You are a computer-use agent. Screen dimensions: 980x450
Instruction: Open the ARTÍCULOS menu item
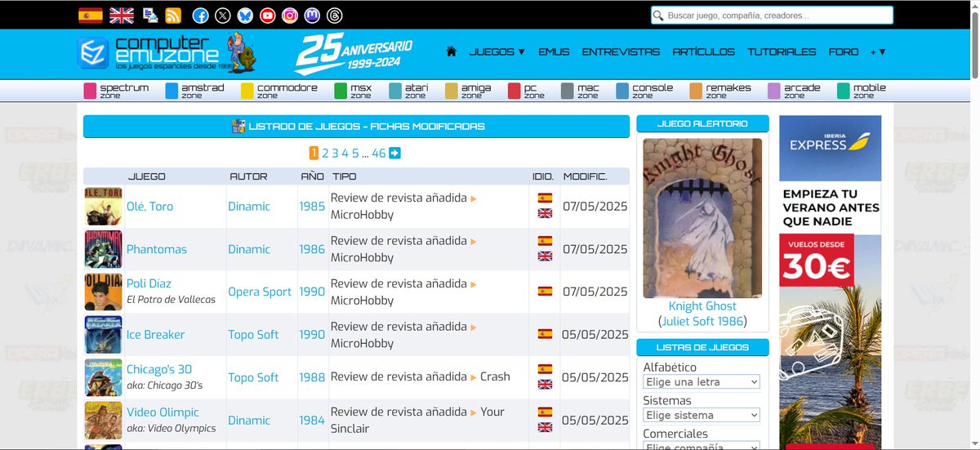coord(703,51)
